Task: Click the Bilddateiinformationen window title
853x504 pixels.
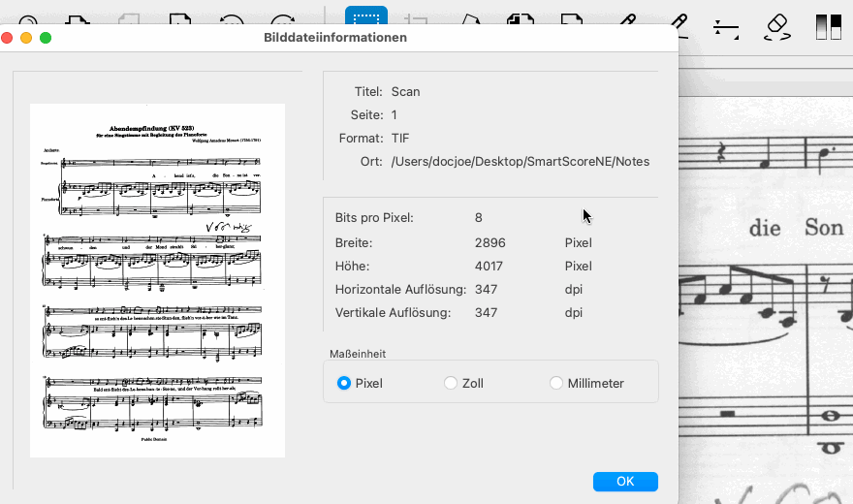Action: [x=335, y=38]
